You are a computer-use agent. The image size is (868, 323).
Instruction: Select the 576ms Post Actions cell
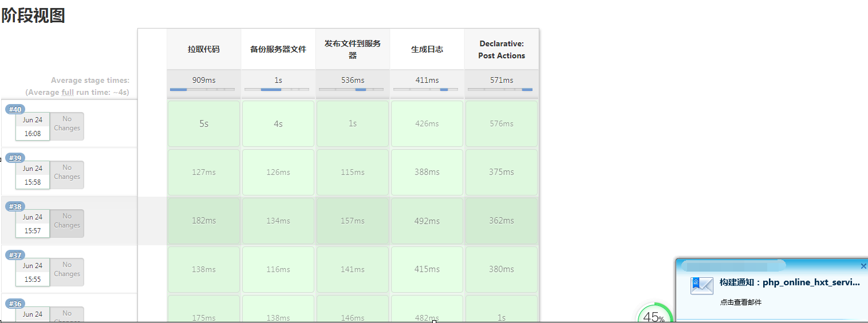(502, 123)
